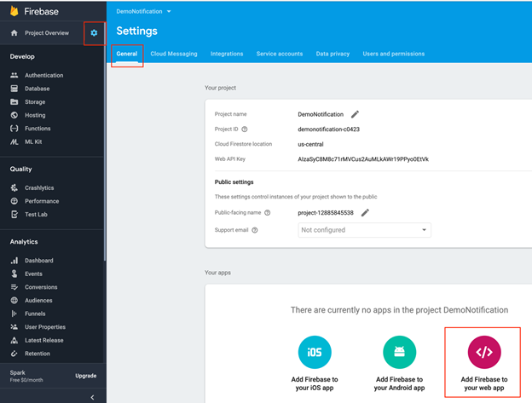Expand the DemoNotification project dropdown
The height and width of the screenshot is (403, 532).
[143, 12]
